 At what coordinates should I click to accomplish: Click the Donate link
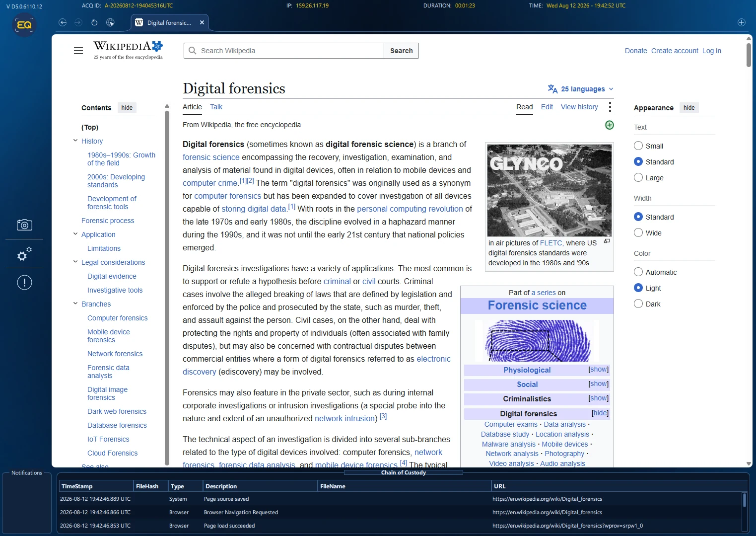636,51
